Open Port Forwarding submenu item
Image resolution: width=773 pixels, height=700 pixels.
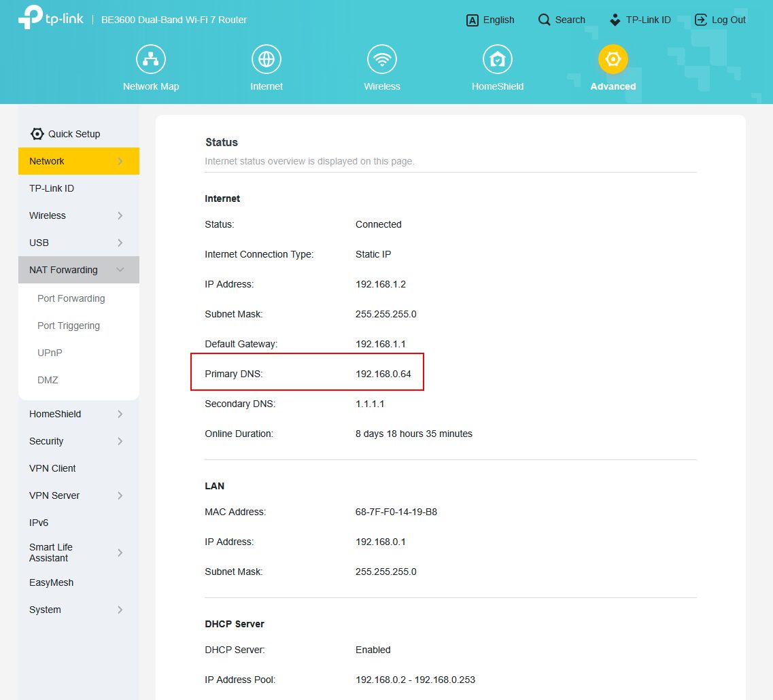71,298
